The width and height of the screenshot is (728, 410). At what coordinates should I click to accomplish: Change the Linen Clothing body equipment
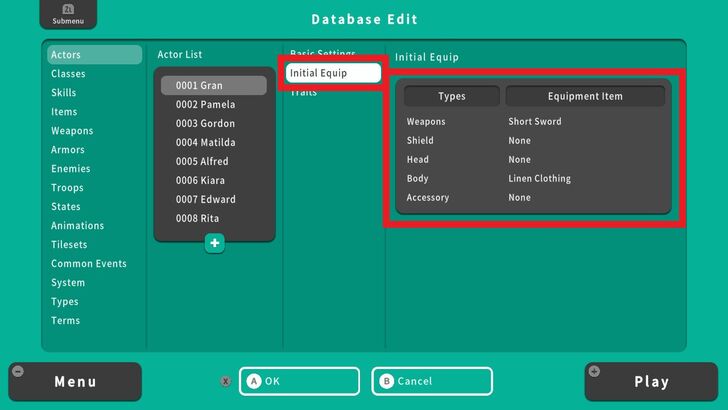[539, 179]
